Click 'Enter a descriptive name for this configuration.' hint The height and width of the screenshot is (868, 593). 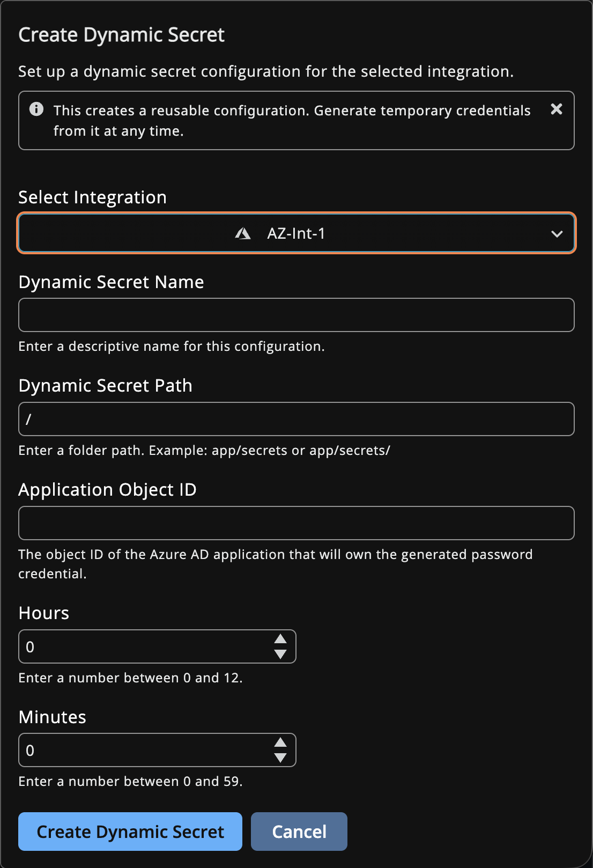click(172, 347)
